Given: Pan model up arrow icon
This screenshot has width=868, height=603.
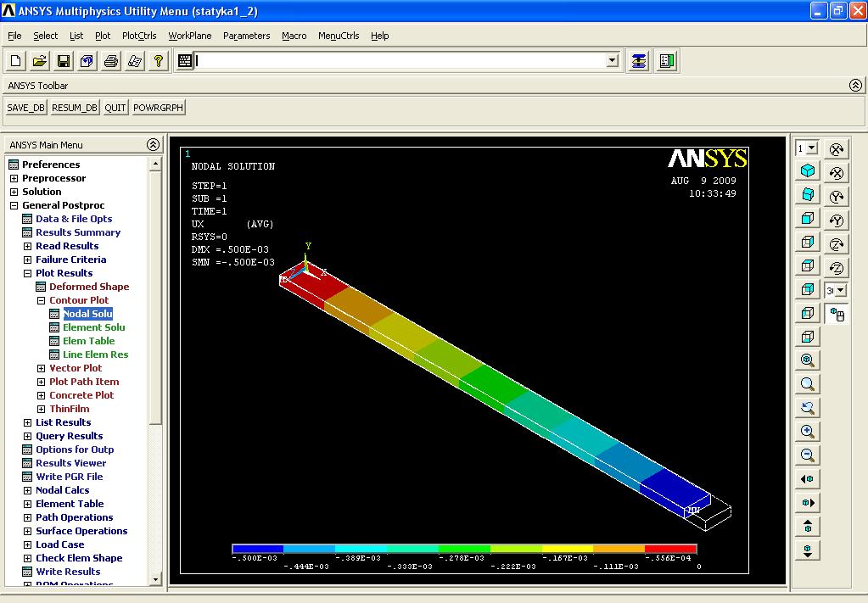Looking at the screenshot, I should 808,527.
